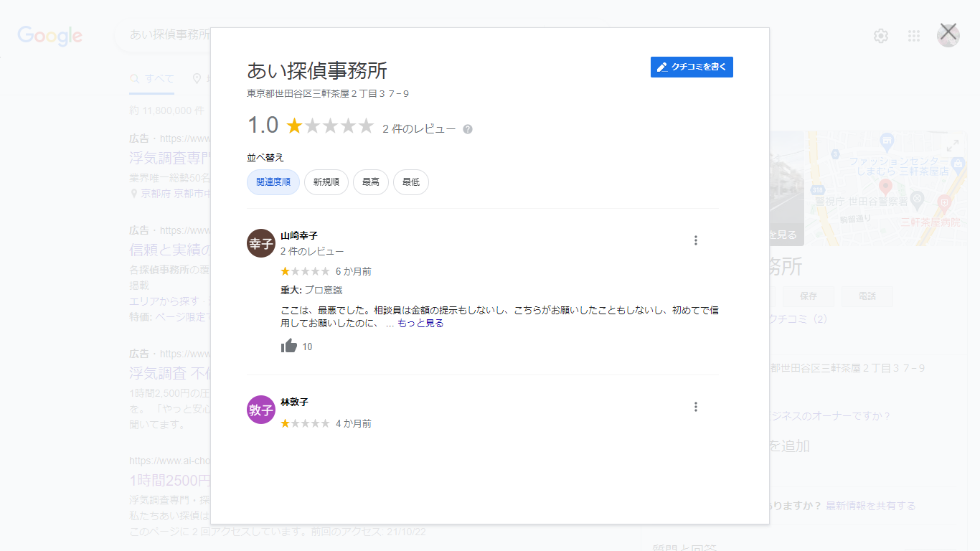This screenshot has height=551, width=980.
Task: Expand the review with もっと見る
Action: click(x=420, y=324)
